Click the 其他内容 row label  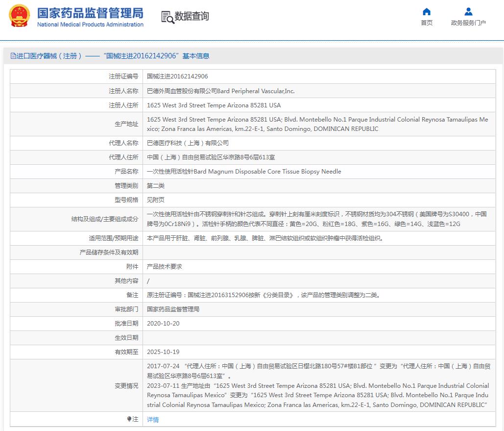pos(126,280)
